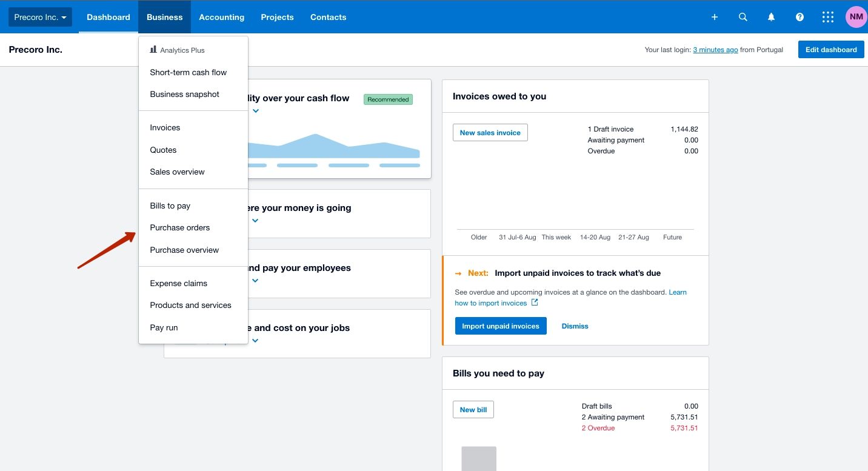Click the Analytics Plus chart icon
This screenshot has width=868, height=471.
pyautogui.click(x=153, y=50)
